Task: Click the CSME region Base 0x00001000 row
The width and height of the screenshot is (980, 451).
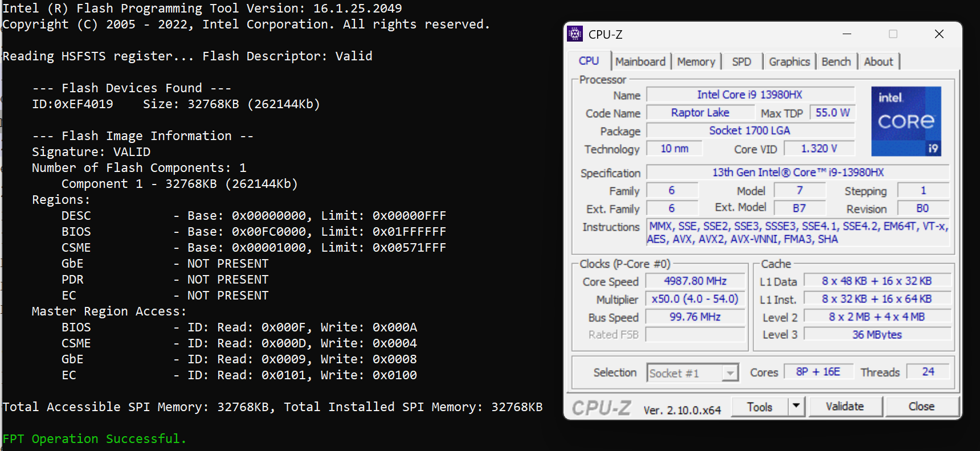Action: click(x=254, y=247)
